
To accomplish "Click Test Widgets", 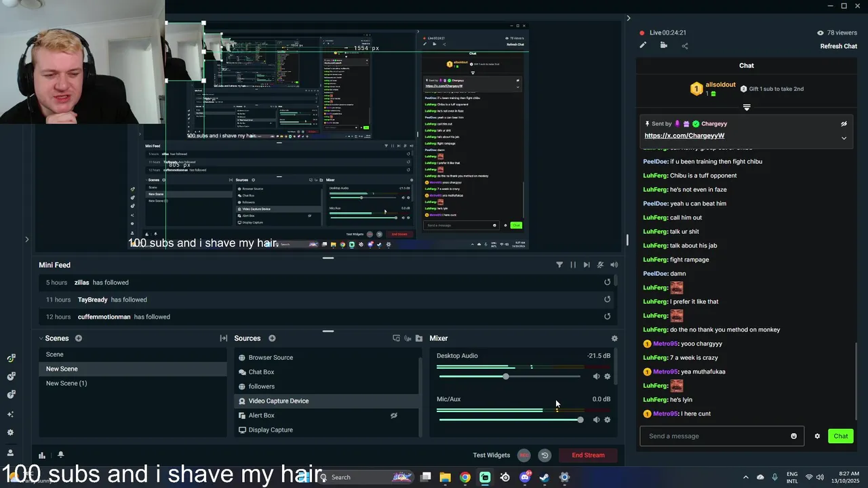I will tap(492, 455).
